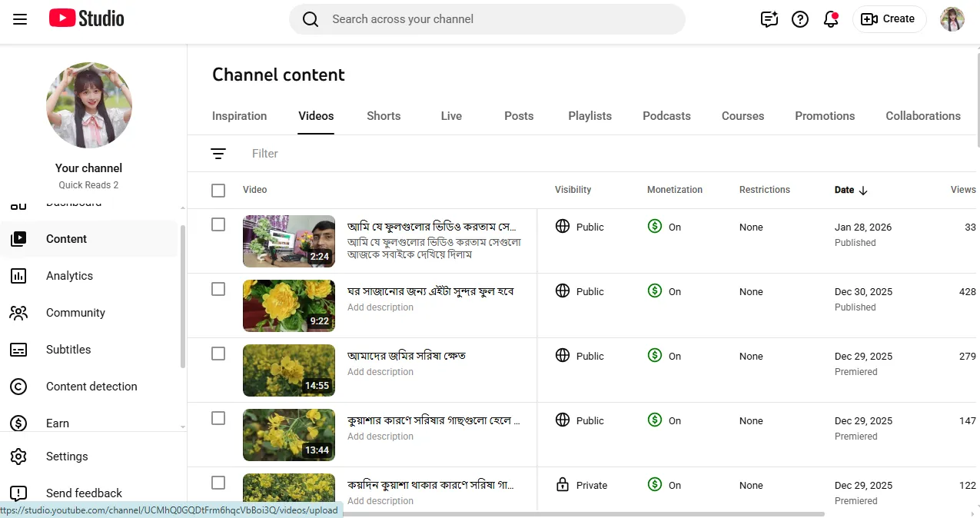This screenshot has width=980, height=518.
Task: Switch to the Inspiration tab
Action: (x=240, y=116)
